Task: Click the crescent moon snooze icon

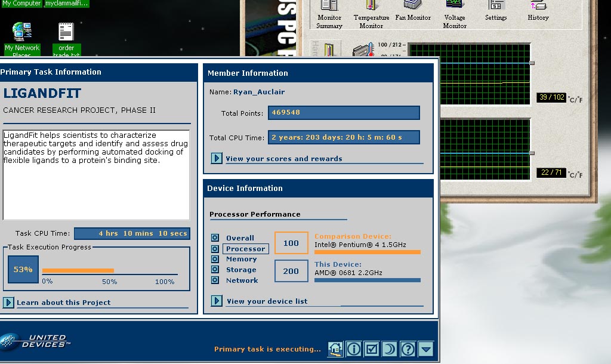Action: tap(389, 349)
